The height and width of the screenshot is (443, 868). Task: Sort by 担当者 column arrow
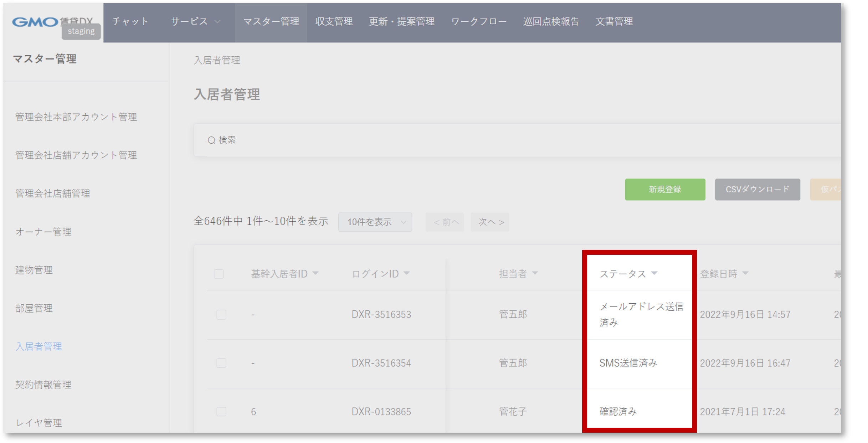pyautogui.click(x=535, y=273)
